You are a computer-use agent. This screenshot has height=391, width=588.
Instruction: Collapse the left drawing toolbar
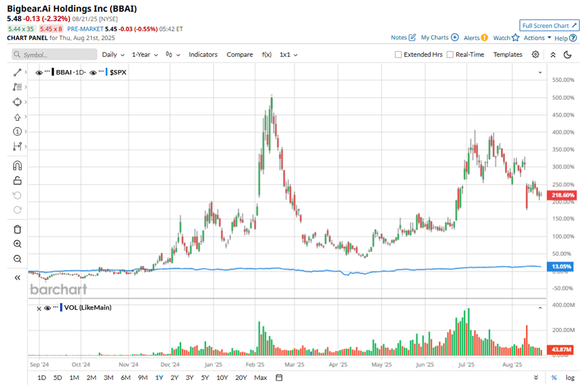[18, 278]
